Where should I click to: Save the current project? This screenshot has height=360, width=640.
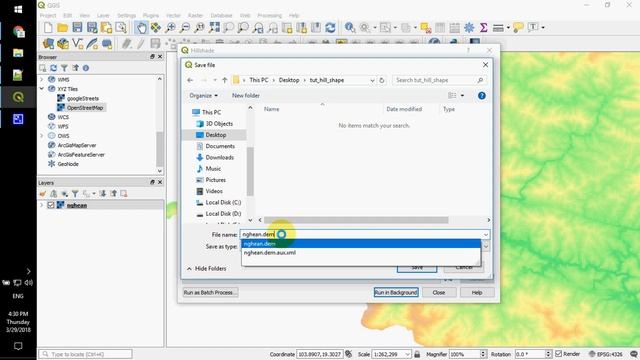(77, 27)
